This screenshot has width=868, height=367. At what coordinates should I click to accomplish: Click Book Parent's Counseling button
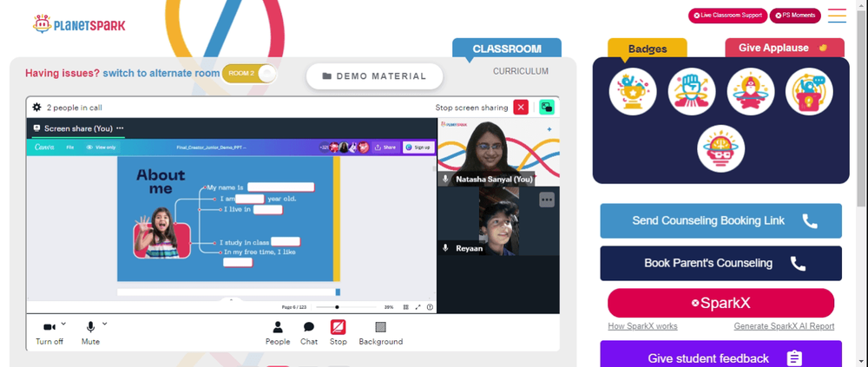720,263
